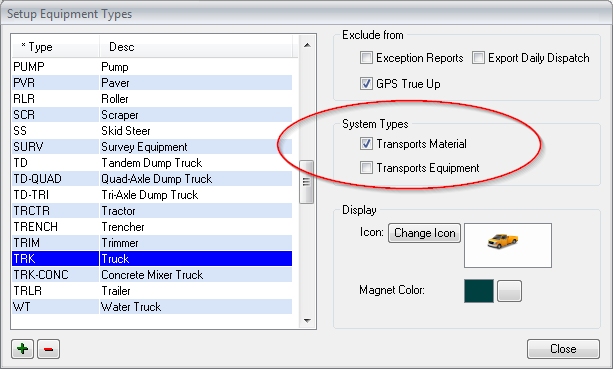Select the TRLR Trailer row
The height and width of the screenshot is (369, 613).
(152, 291)
